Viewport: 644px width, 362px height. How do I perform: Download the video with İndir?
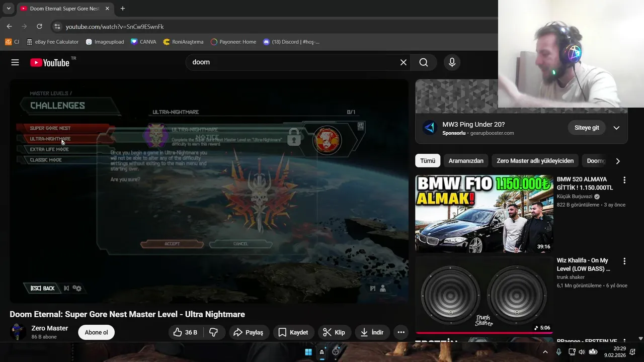372,332
